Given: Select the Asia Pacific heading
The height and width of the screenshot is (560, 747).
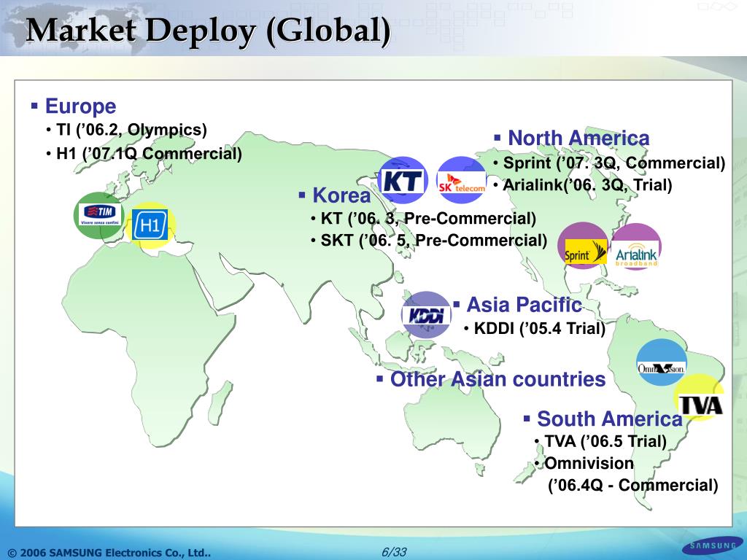Looking at the screenshot, I should coord(524,305).
